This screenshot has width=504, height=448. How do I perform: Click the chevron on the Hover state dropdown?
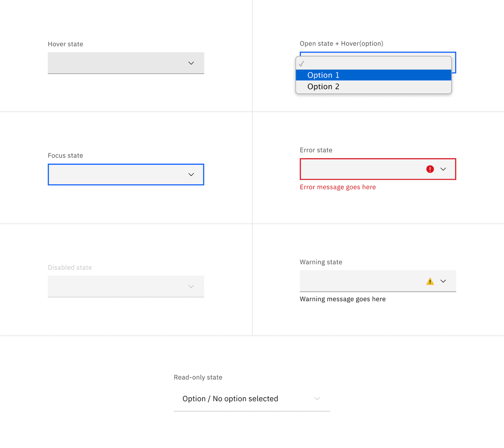tap(191, 63)
